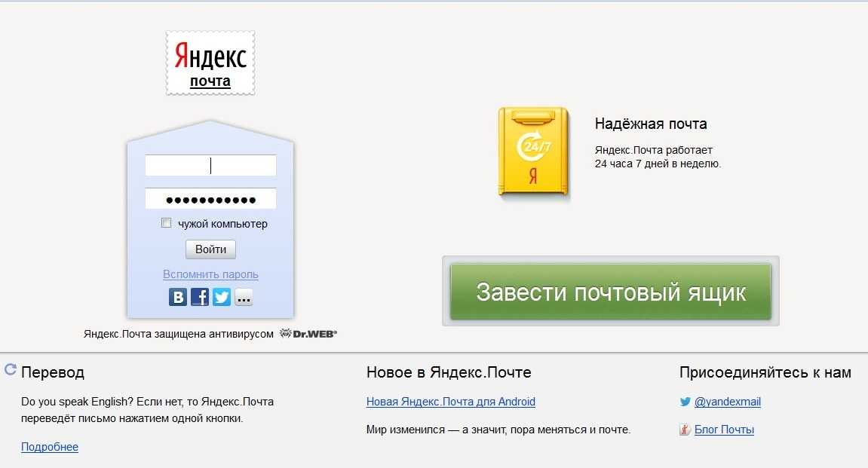The image size is (868, 468).
Task: Click text Яндекс.Почта защищена антивирусом
Action: click(x=178, y=334)
